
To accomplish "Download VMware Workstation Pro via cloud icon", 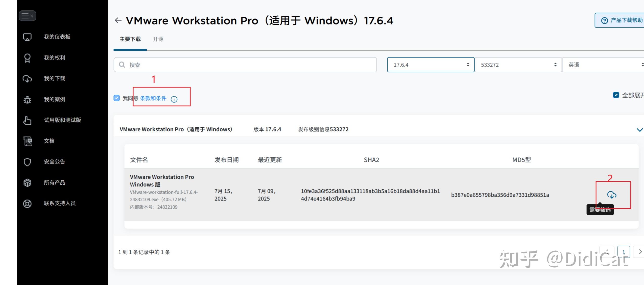I will pos(612,195).
